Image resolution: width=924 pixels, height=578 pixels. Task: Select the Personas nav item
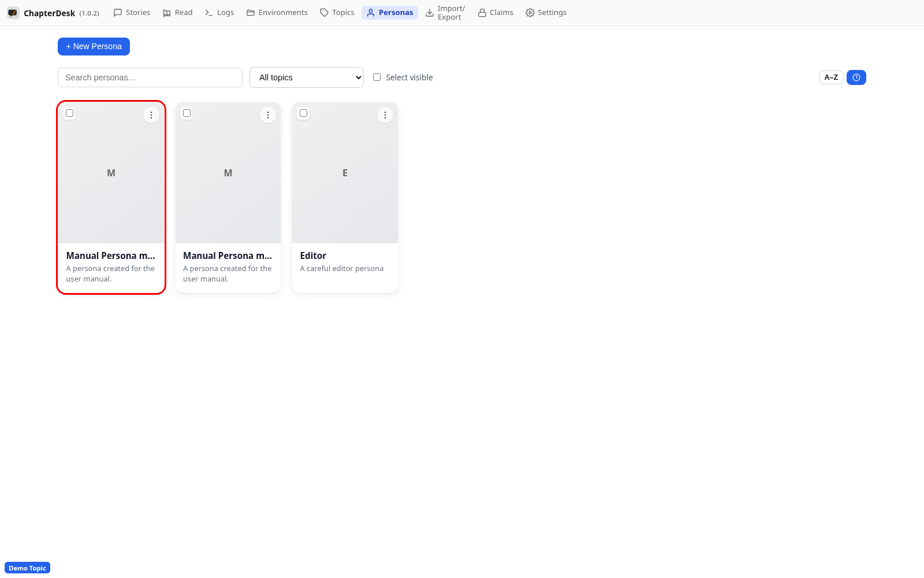click(x=390, y=13)
